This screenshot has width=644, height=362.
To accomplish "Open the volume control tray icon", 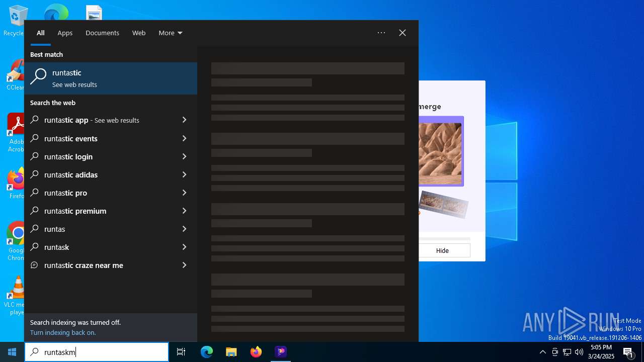I will 579,352.
